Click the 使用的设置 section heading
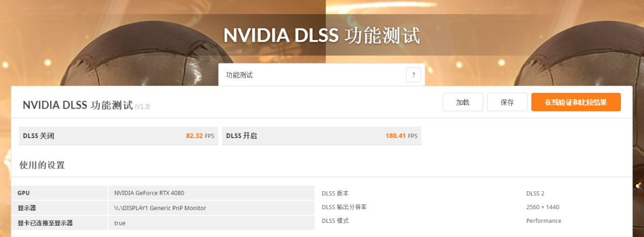The height and width of the screenshot is (237, 644). click(x=42, y=165)
